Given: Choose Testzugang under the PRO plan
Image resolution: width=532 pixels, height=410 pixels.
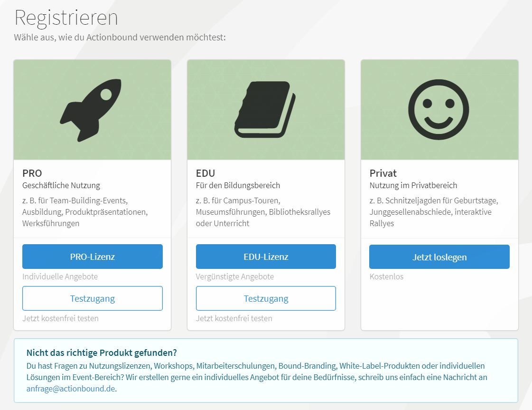Looking at the screenshot, I should pyautogui.click(x=92, y=298).
